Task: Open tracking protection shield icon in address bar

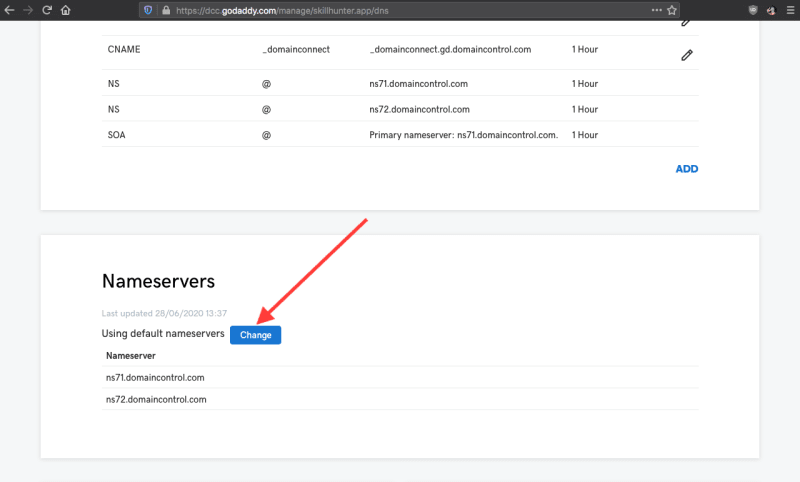Action: pos(148,10)
